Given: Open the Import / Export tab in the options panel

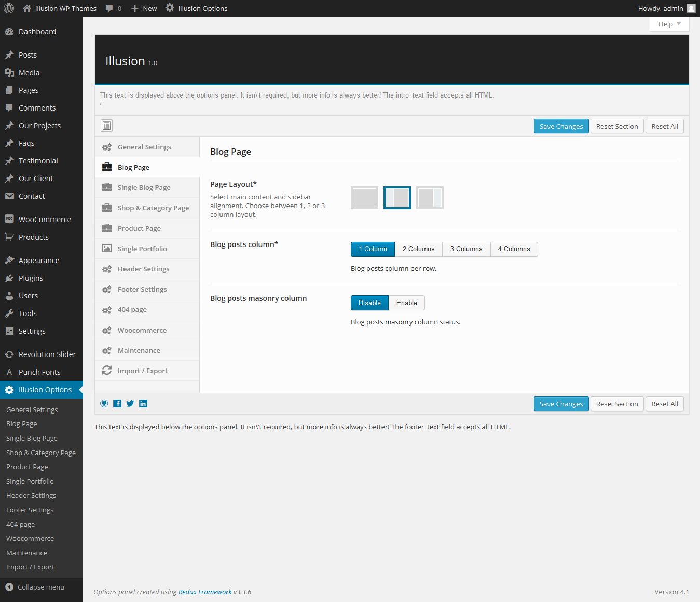Looking at the screenshot, I should tap(147, 371).
